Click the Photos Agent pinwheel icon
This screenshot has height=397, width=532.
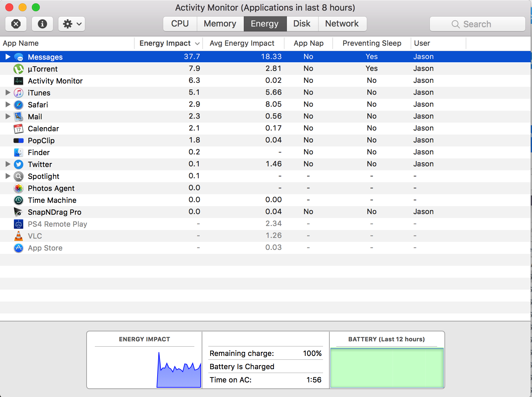[x=19, y=188]
